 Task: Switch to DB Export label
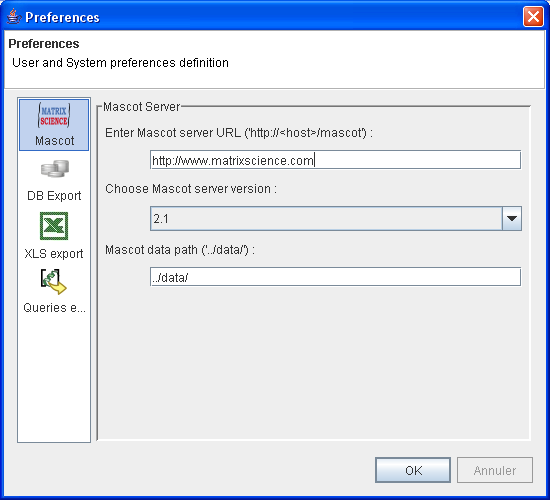point(54,195)
